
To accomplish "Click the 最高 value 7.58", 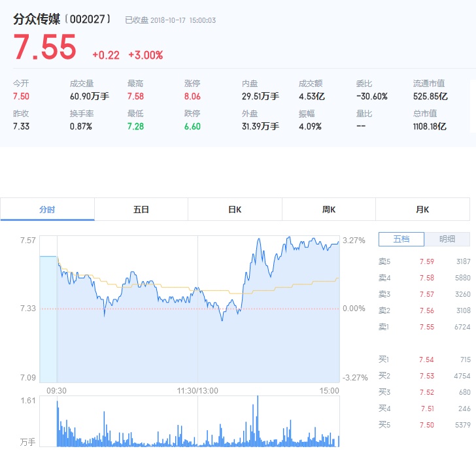I will (135, 97).
